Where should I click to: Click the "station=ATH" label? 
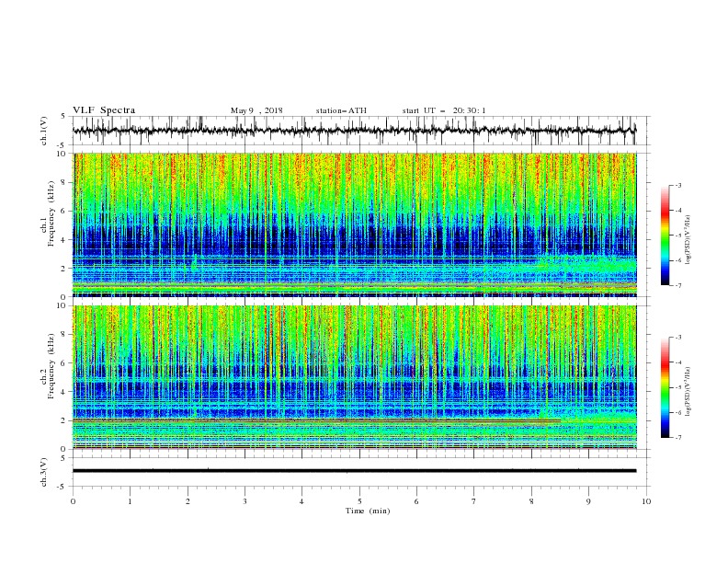(x=341, y=110)
